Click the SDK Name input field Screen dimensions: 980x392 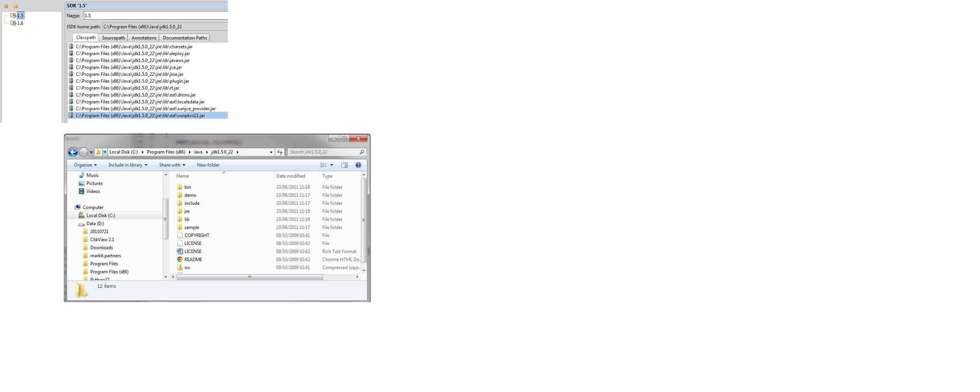[x=155, y=15]
